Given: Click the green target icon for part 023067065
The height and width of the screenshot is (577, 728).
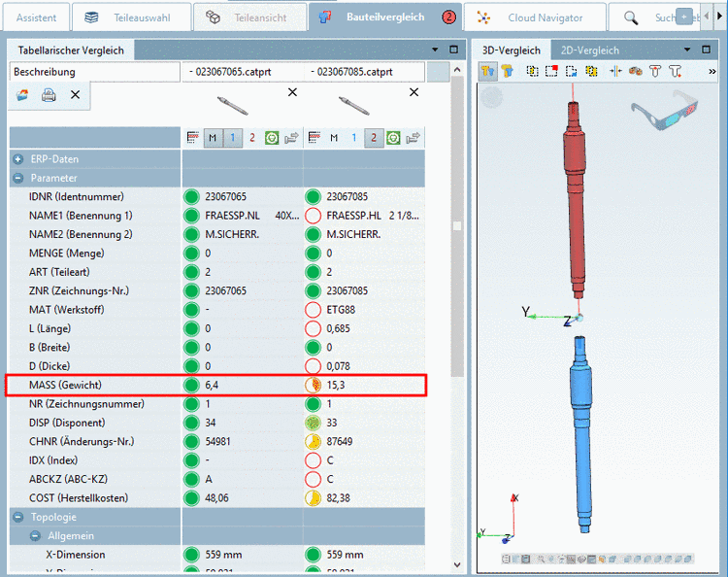Looking at the screenshot, I should tap(272, 138).
